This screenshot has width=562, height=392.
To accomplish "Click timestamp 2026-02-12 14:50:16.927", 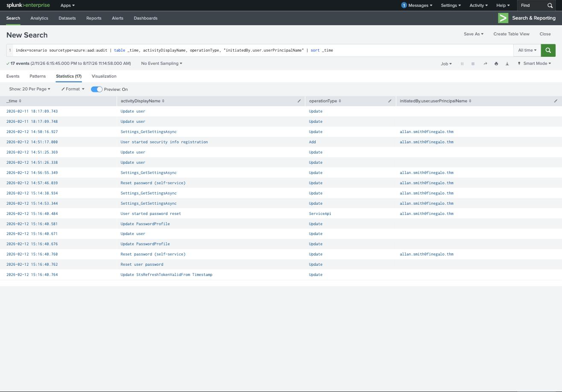I will (x=32, y=132).
